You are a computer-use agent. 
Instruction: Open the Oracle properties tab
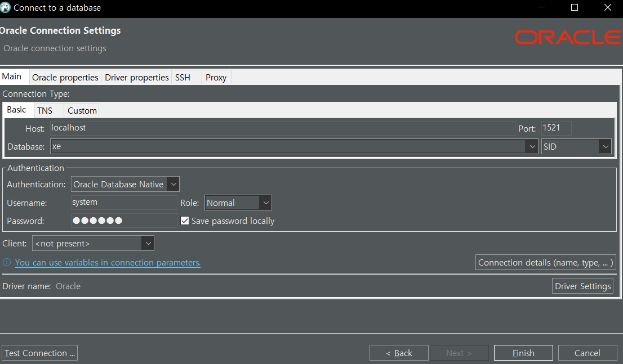pyautogui.click(x=65, y=78)
